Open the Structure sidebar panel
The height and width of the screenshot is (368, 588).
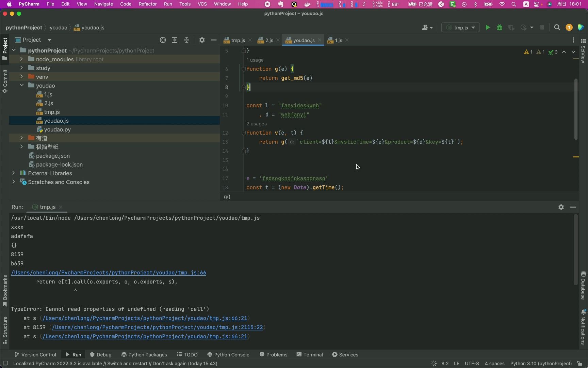point(5,330)
